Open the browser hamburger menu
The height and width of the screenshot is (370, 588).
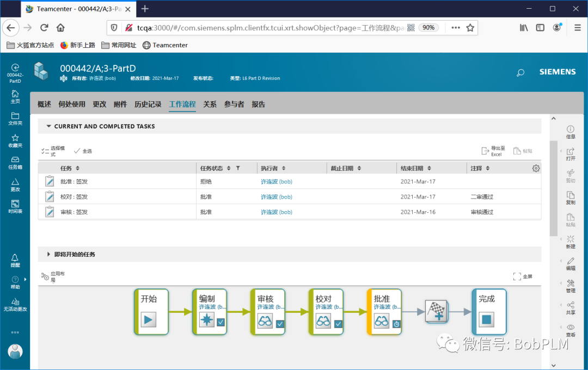pyautogui.click(x=578, y=27)
